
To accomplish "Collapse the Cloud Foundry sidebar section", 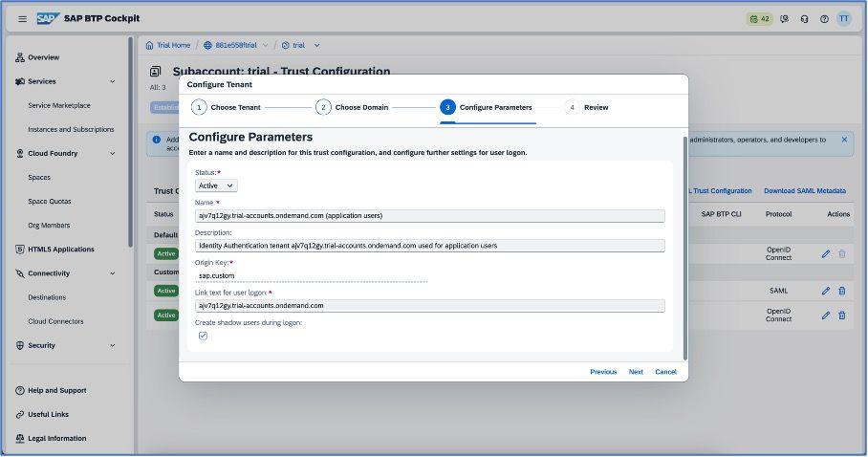I will pyautogui.click(x=113, y=153).
